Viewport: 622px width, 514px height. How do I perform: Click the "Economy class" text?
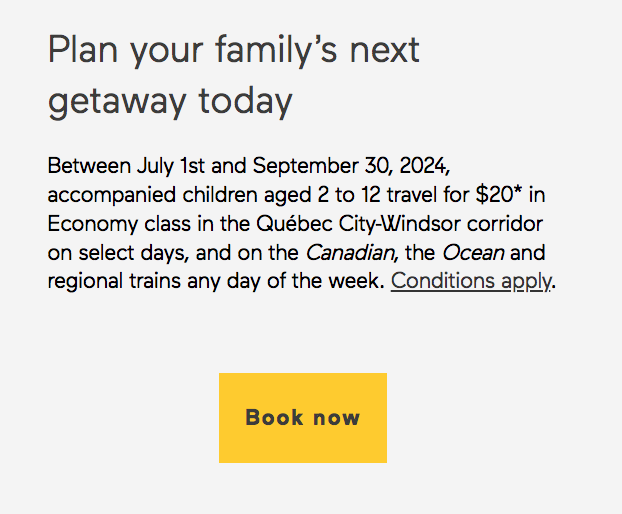[x=119, y=224]
